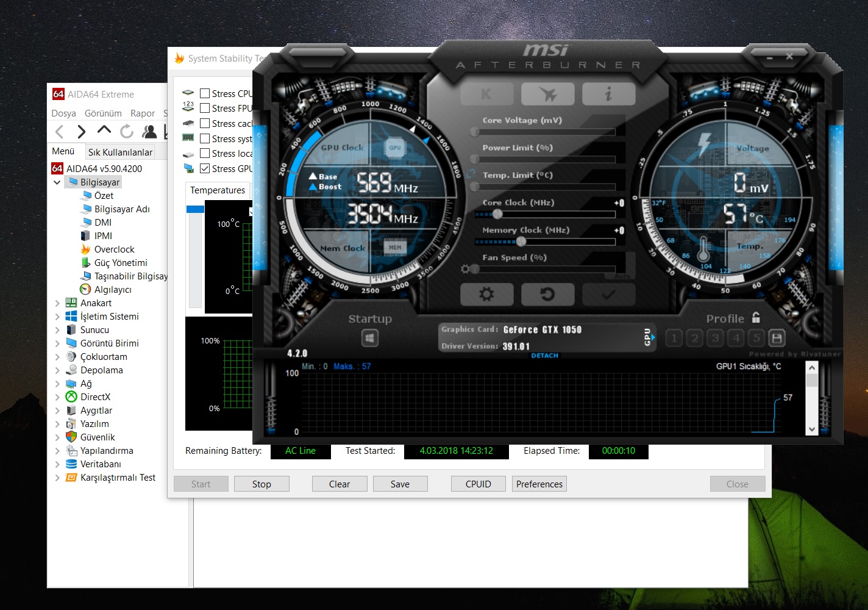Click the temperature limit link icon

[471, 174]
